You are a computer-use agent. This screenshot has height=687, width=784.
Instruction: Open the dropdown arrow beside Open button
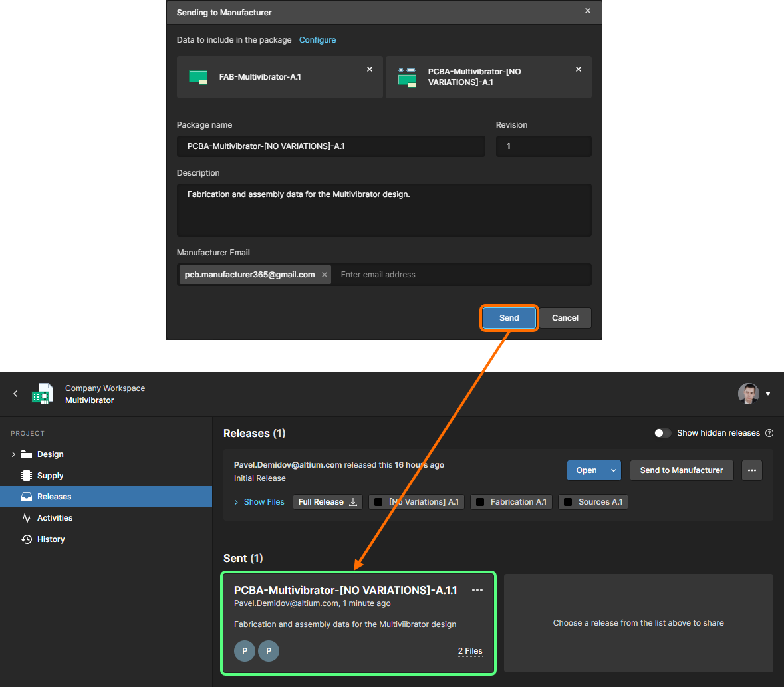coord(614,470)
